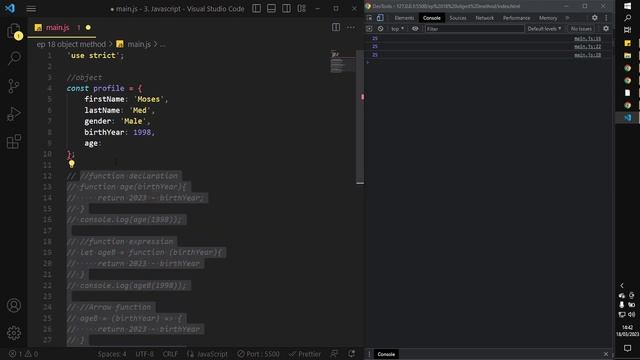Open Customize Layout in title bar
640x360 pixels.
(x=302, y=8)
